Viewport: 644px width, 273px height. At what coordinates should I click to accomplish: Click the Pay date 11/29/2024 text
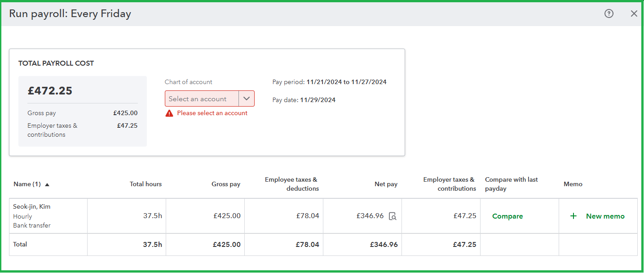(304, 100)
